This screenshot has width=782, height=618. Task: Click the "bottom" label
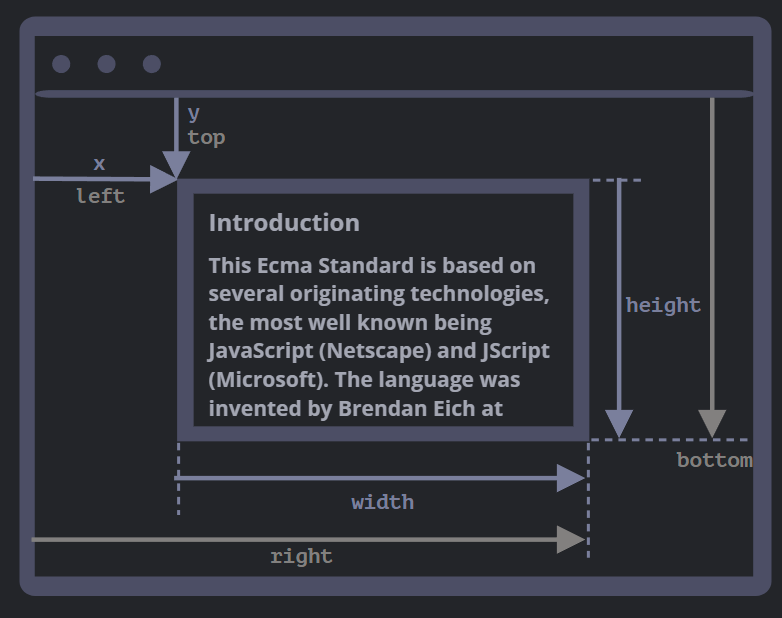pyautogui.click(x=714, y=461)
